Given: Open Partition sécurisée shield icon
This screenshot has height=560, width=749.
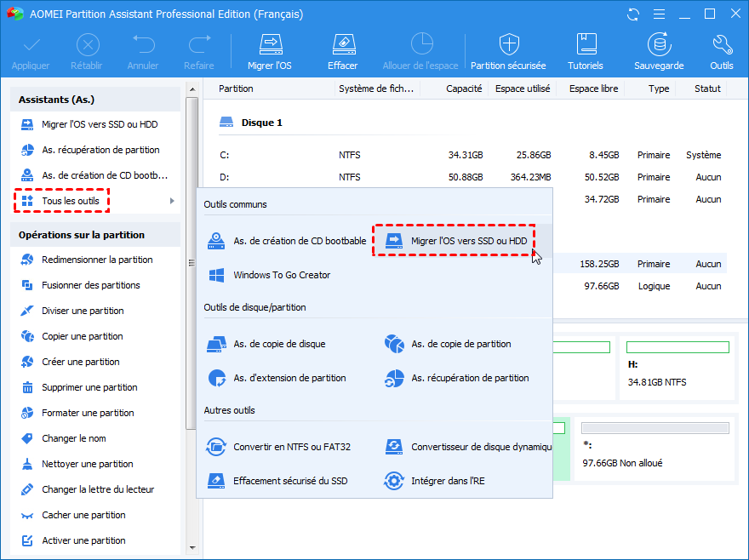Looking at the screenshot, I should 509,44.
